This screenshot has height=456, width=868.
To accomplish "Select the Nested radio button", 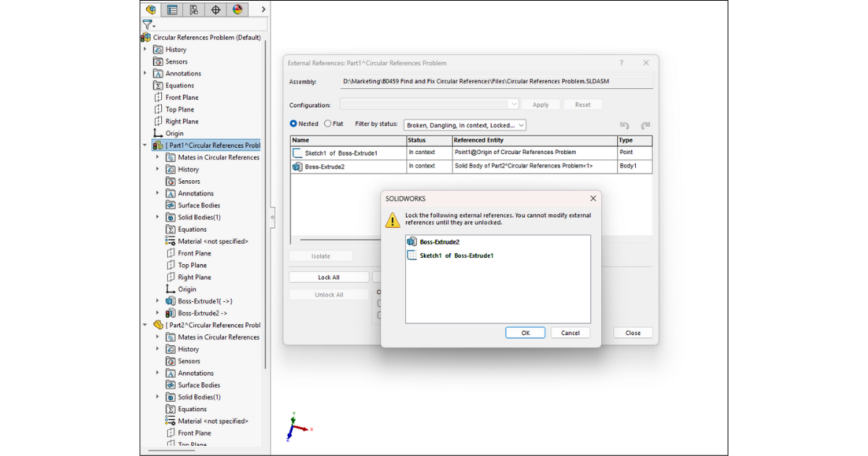I will point(294,124).
